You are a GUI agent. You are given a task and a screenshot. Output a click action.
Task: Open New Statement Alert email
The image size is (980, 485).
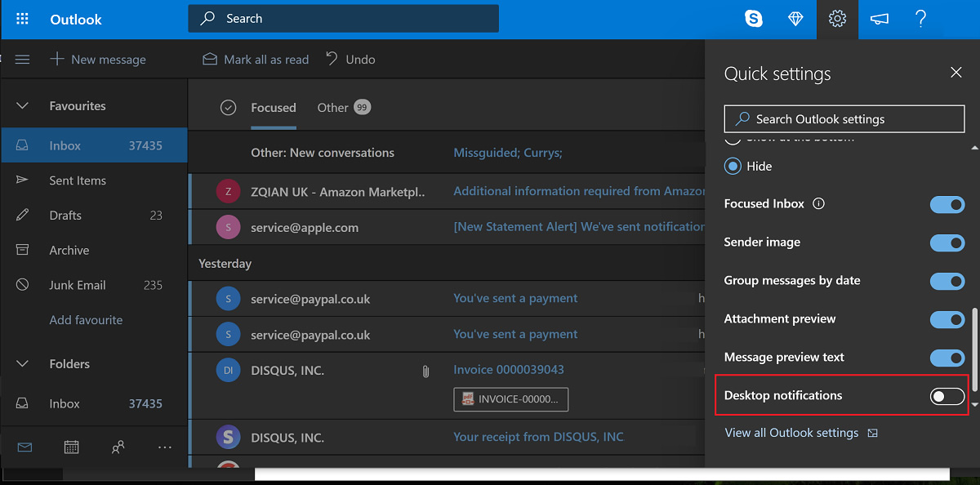pyautogui.click(x=446, y=228)
